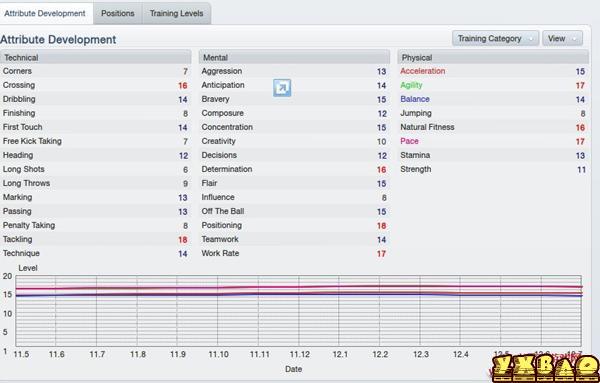The image size is (600, 383).
Task: Click the 11.10 date on graph axis
Action: pyautogui.click(x=218, y=354)
